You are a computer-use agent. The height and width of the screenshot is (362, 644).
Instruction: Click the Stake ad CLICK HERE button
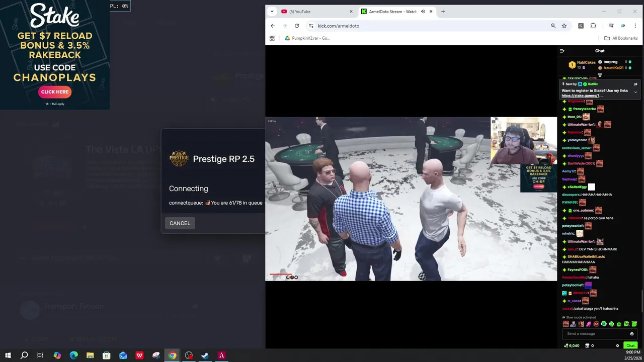[55, 92]
